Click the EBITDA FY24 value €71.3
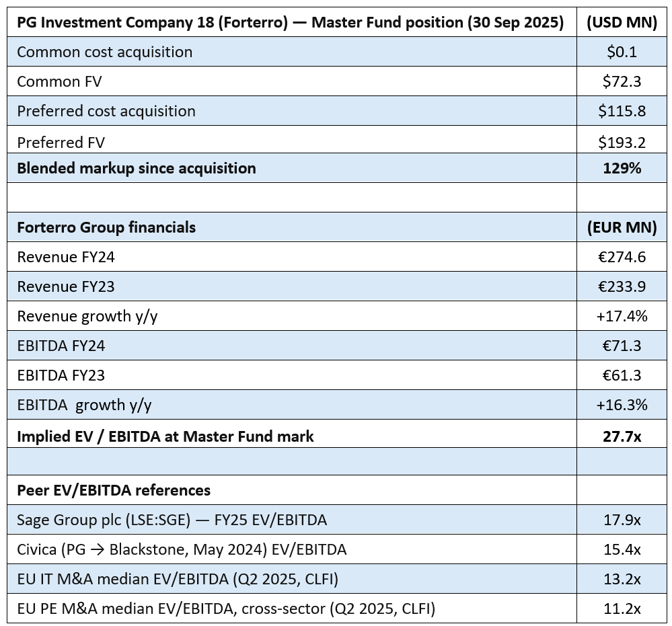Image resolution: width=672 pixels, height=626 pixels. 622,346
